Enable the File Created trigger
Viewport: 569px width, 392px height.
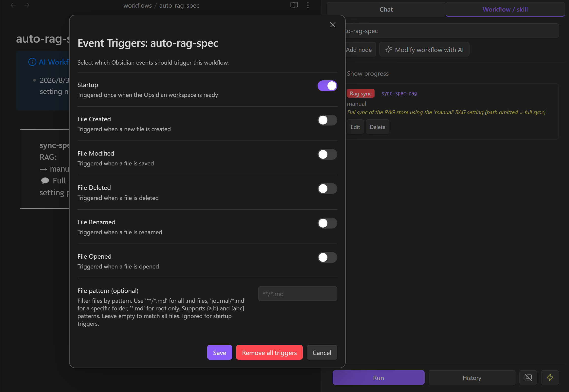click(327, 120)
